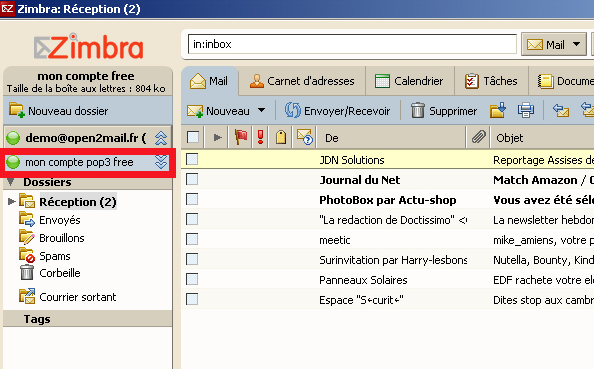Check the Panneaux Solaires message checkbox
This screenshot has height=369, width=594.
[192, 280]
